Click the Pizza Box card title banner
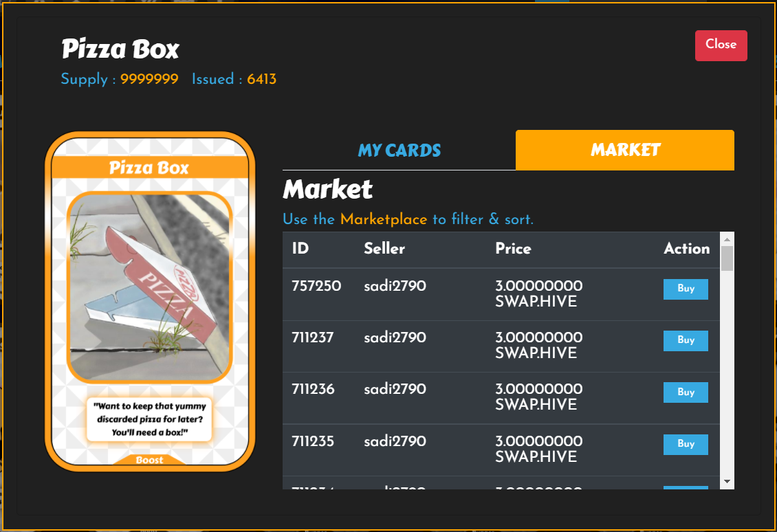Screen dimensions: 777x532 pos(150,168)
